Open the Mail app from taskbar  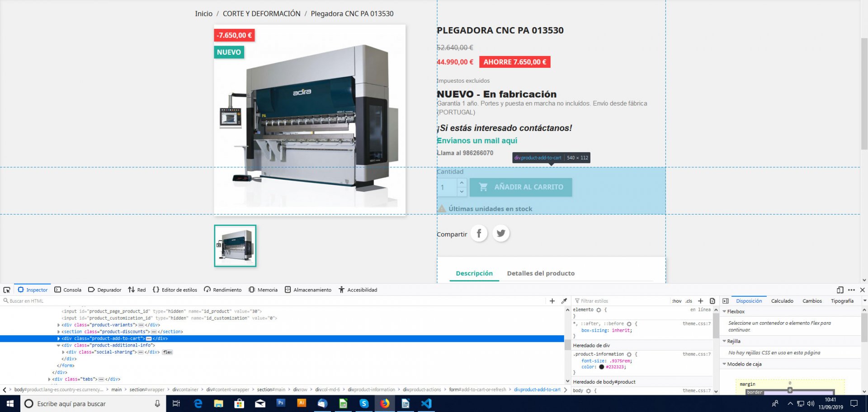pos(260,403)
